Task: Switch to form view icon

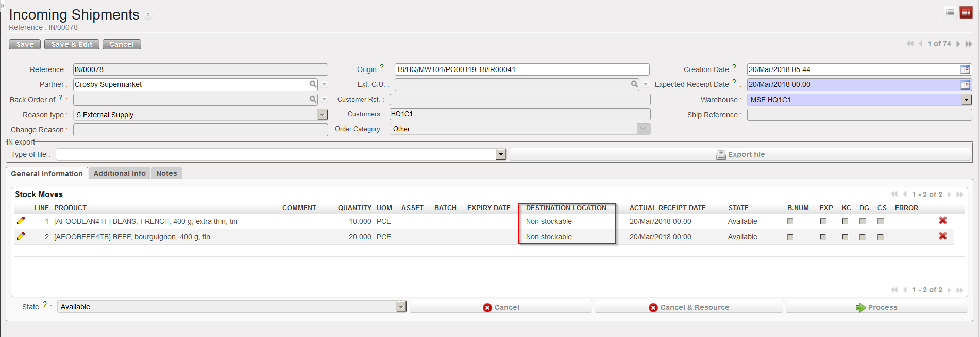Action: pos(966,13)
